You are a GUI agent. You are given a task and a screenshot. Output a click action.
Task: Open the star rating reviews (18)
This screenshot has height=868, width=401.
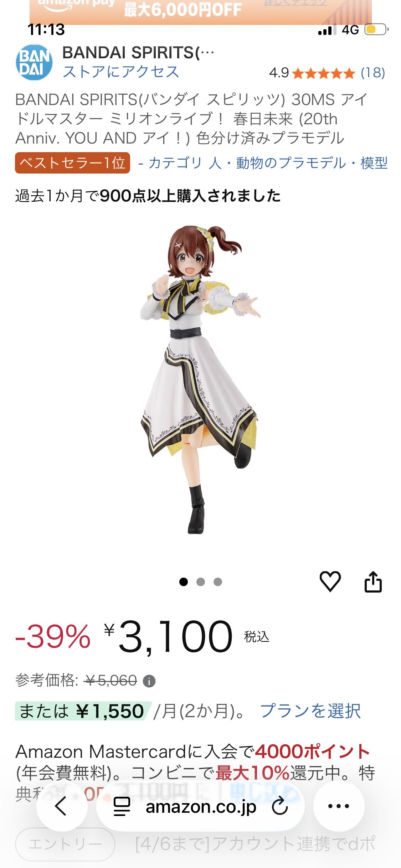point(327,73)
